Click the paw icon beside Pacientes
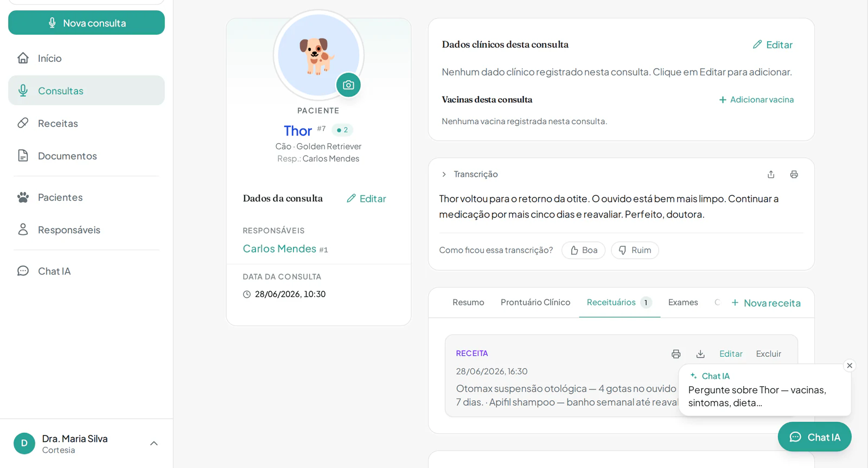This screenshot has width=868, height=468. (x=23, y=197)
